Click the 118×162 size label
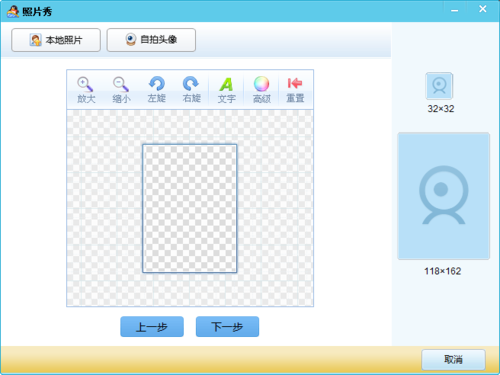 pos(442,271)
